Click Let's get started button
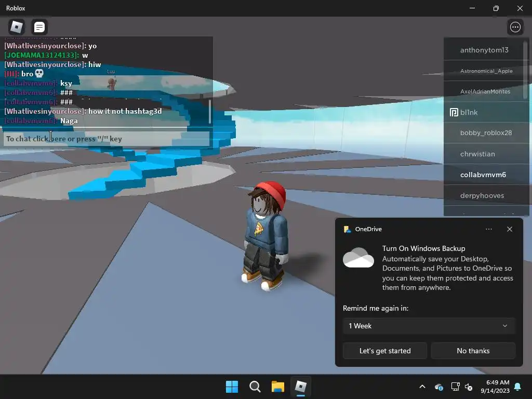 point(385,351)
